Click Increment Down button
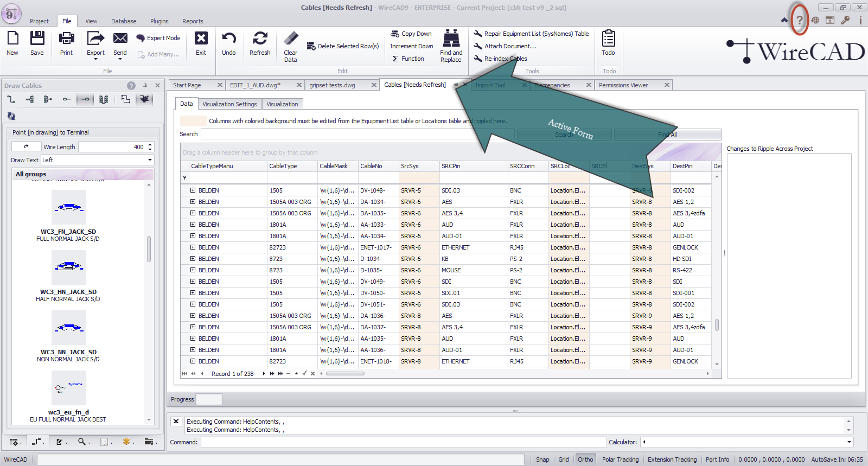The width and height of the screenshot is (868, 466). (412, 46)
